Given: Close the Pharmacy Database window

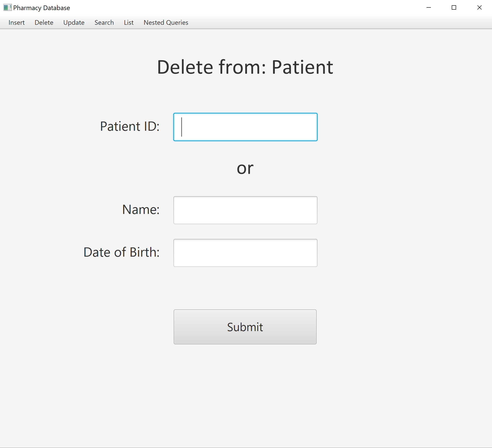Looking at the screenshot, I should pyautogui.click(x=479, y=8).
